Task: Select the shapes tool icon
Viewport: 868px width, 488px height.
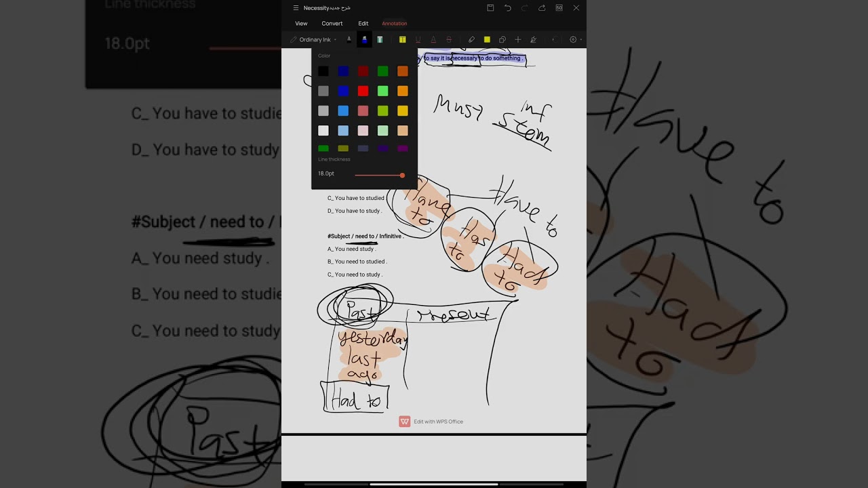Action: point(502,39)
